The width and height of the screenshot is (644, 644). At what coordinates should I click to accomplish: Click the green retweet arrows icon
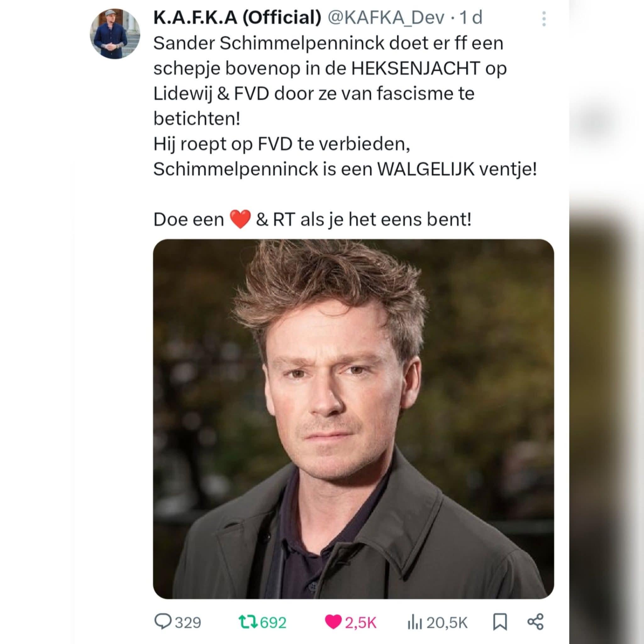click(x=248, y=622)
